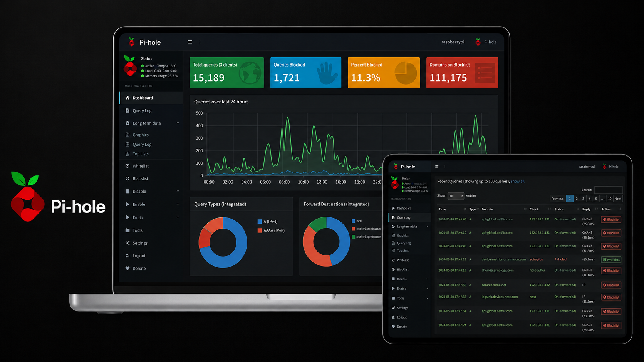Sort the query table by Client column

[x=540, y=209]
